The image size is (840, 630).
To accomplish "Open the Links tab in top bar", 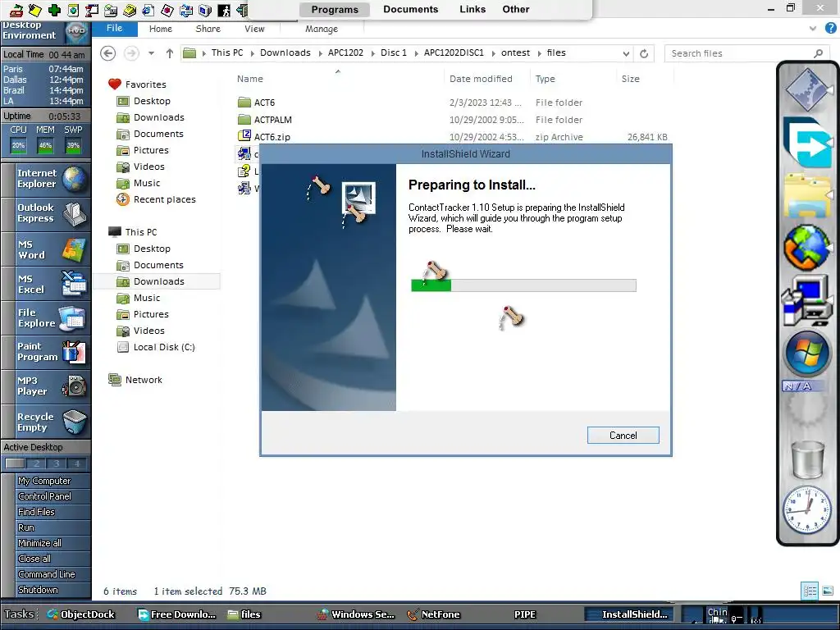I will [x=472, y=9].
